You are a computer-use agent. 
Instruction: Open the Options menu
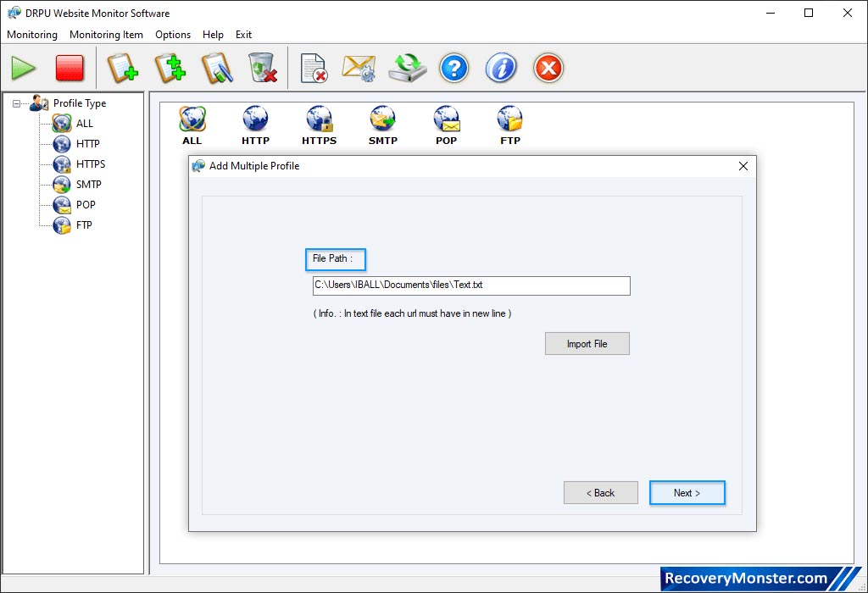point(173,35)
